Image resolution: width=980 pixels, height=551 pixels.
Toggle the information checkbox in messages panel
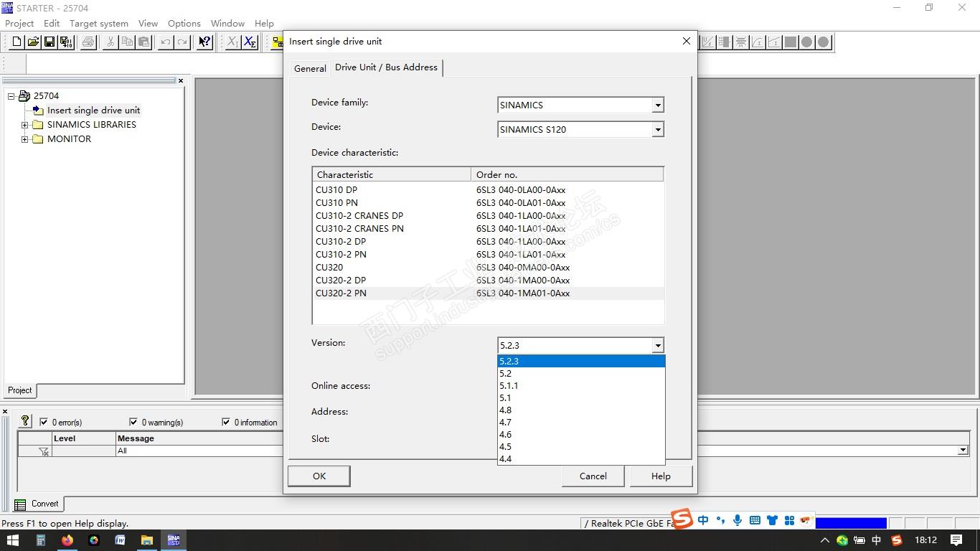pyautogui.click(x=226, y=422)
